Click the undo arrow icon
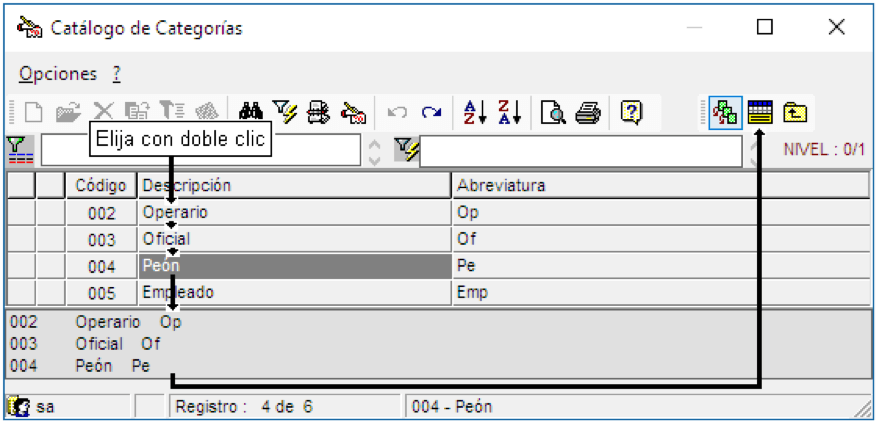Image resolution: width=877 pixels, height=424 pixels. (x=398, y=112)
